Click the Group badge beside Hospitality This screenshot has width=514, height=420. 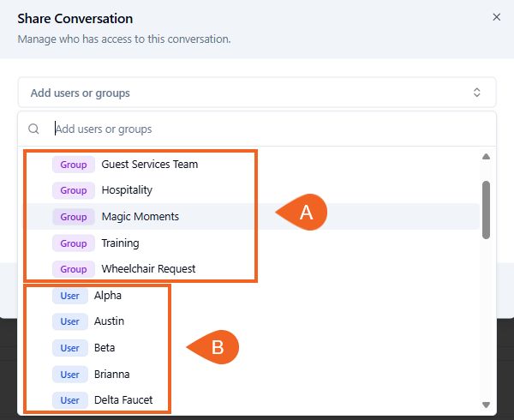(x=74, y=190)
